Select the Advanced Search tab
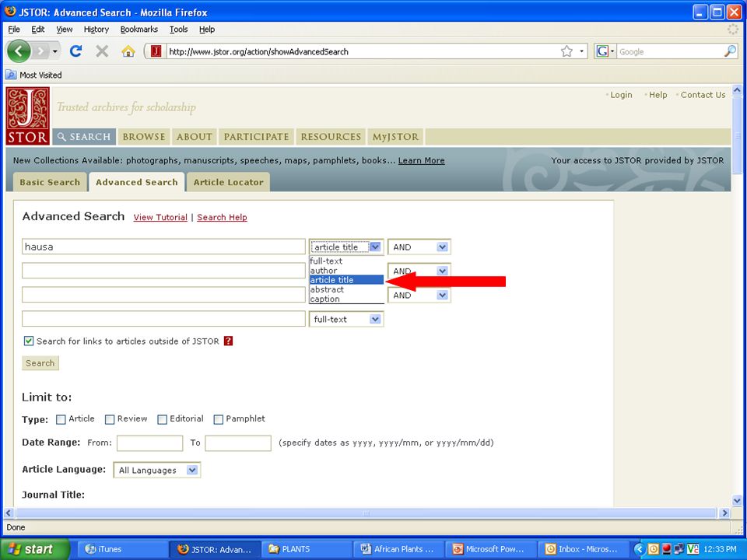Image resolution: width=747 pixels, height=560 pixels. (x=137, y=182)
